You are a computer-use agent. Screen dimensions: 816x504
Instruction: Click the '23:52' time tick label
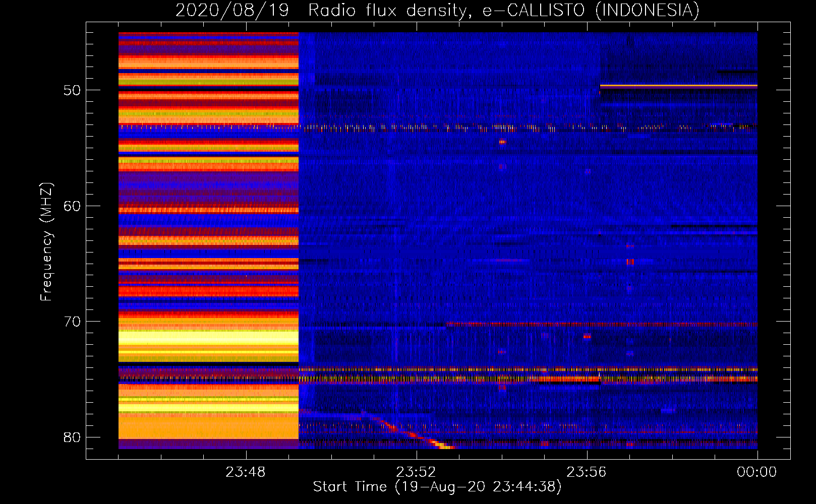coord(416,472)
